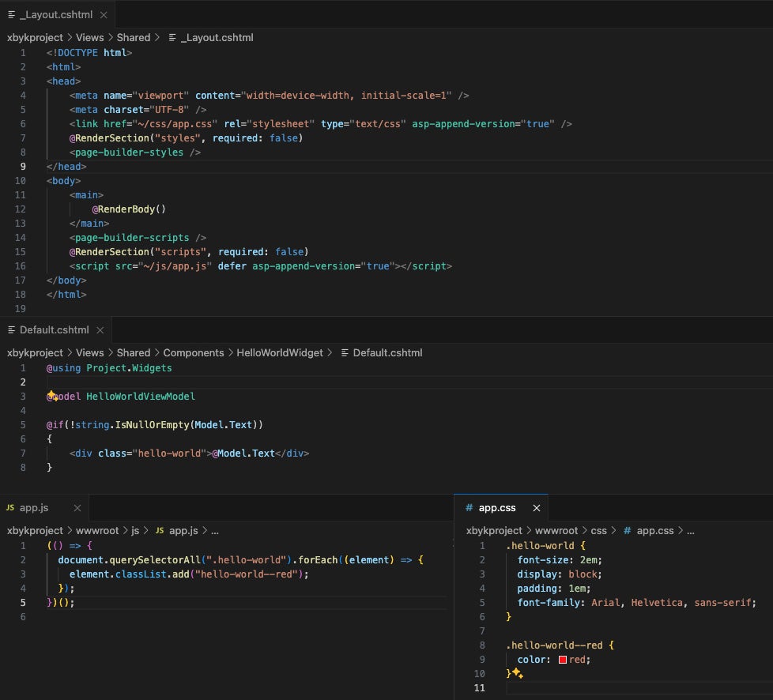Click the Copilot sparkle icon in app.css editor

pyautogui.click(x=518, y=673)
